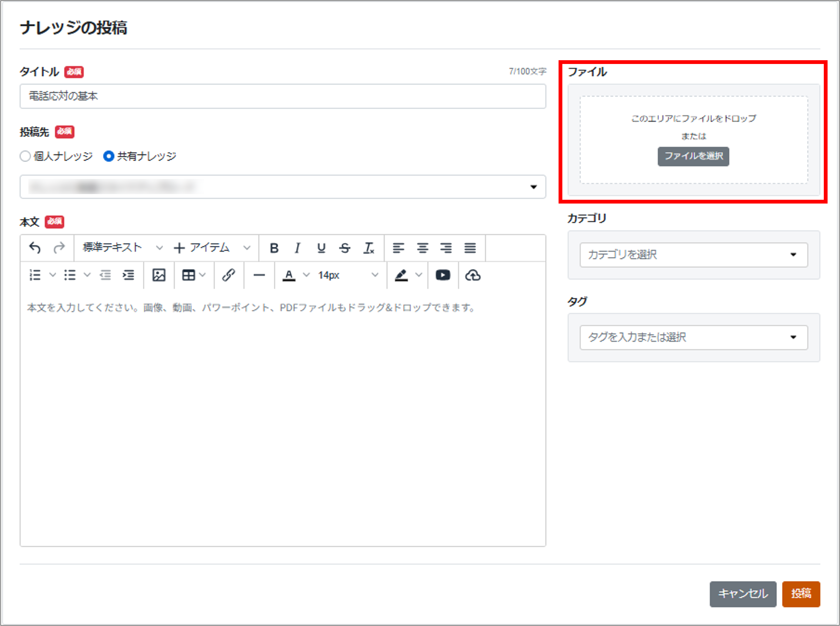The width and height of the screenshot is (840, 626).
Task: Insert an image into the body
Action: tap(159, 275)
